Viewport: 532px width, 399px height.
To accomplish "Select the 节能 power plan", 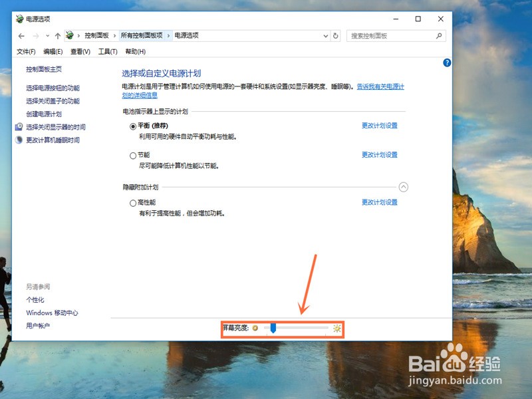I will [x=133, y=155].
